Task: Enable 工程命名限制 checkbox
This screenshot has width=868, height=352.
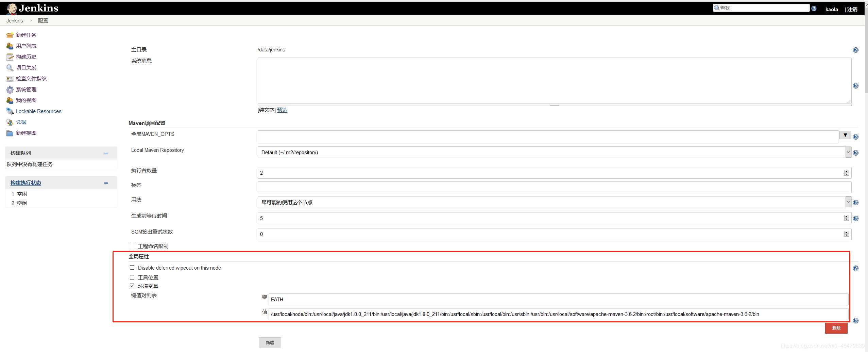Action: pos(132,246)
